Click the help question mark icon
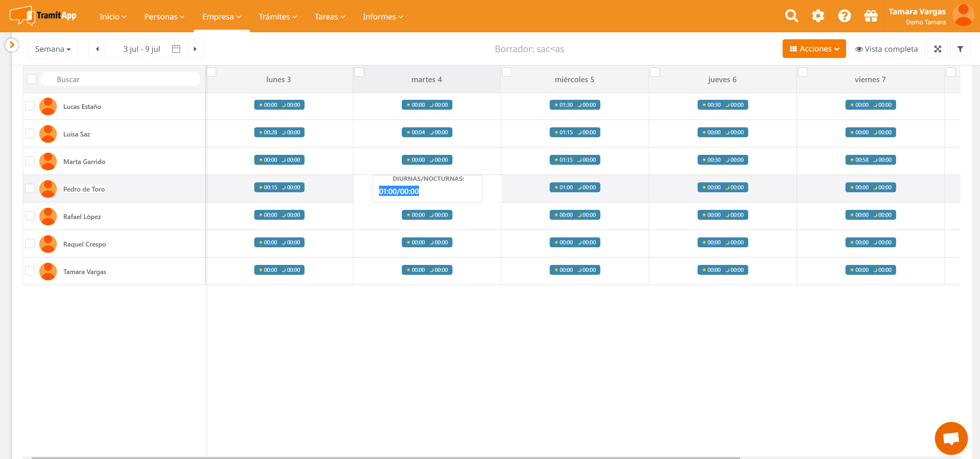 coord(844,16)
